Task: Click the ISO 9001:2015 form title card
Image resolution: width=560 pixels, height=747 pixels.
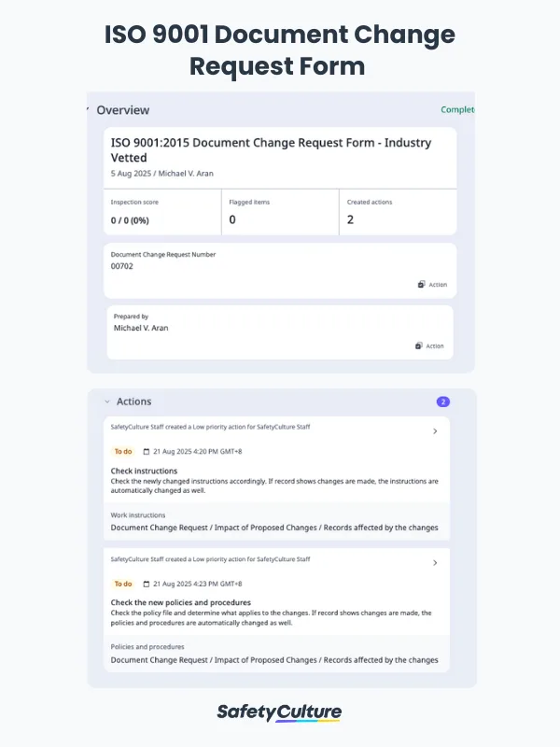Action: 280,157
